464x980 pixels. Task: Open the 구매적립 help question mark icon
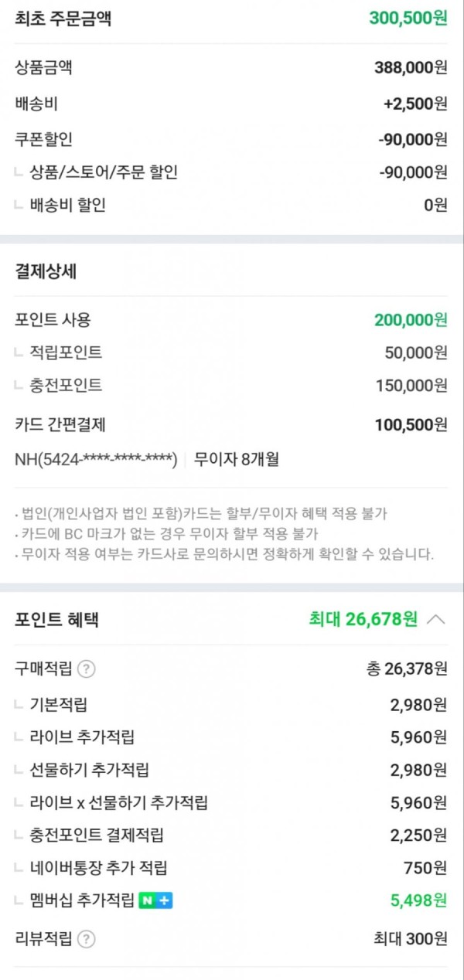click(x=87, y=669)
